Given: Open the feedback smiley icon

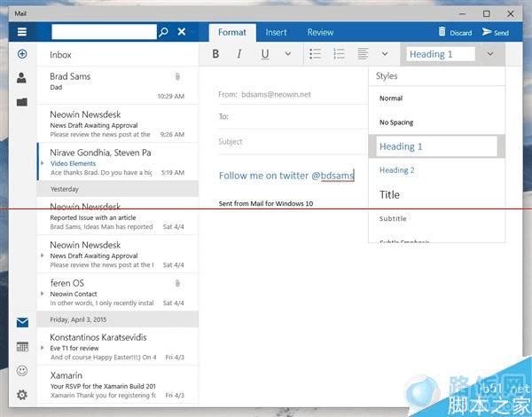Looking at the screenshot, I should (x=22, y=371).
